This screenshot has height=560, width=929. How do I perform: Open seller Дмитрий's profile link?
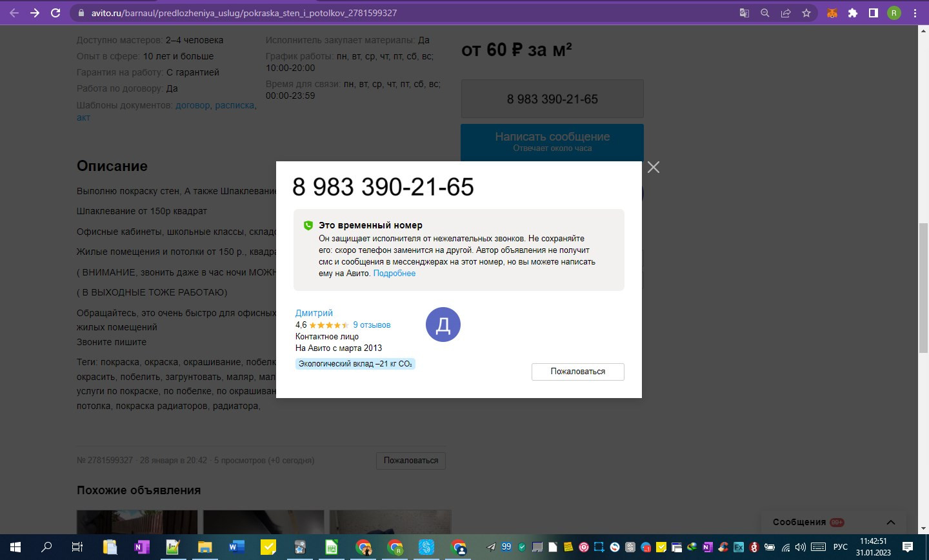(x=314, y=313)
